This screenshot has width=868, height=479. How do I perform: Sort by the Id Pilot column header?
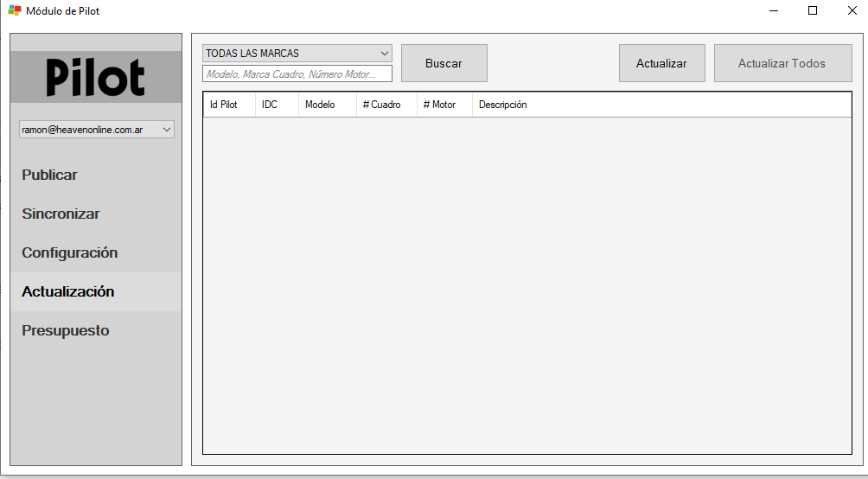(x=229, y=105)
